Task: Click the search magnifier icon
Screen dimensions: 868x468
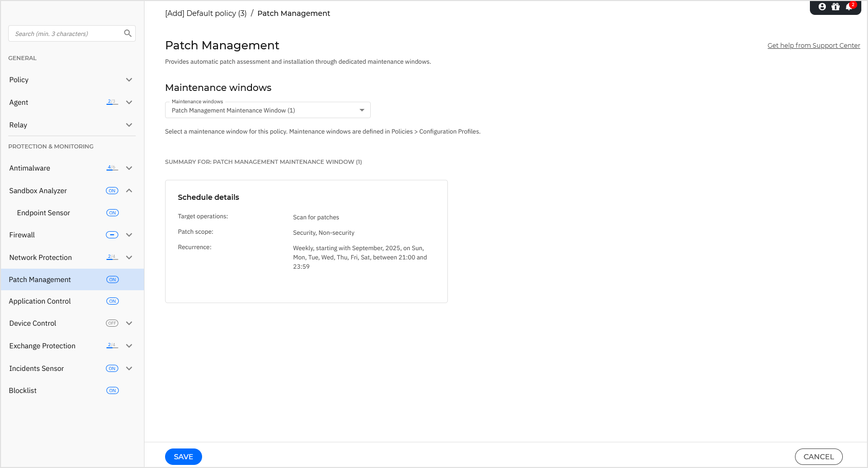Action: coord(128,33)
